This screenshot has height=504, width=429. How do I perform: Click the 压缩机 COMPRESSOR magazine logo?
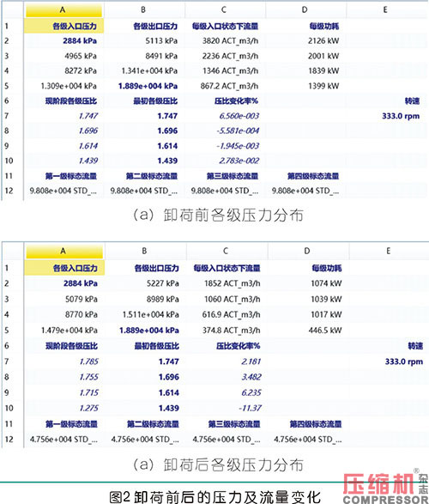pos(385,488)
